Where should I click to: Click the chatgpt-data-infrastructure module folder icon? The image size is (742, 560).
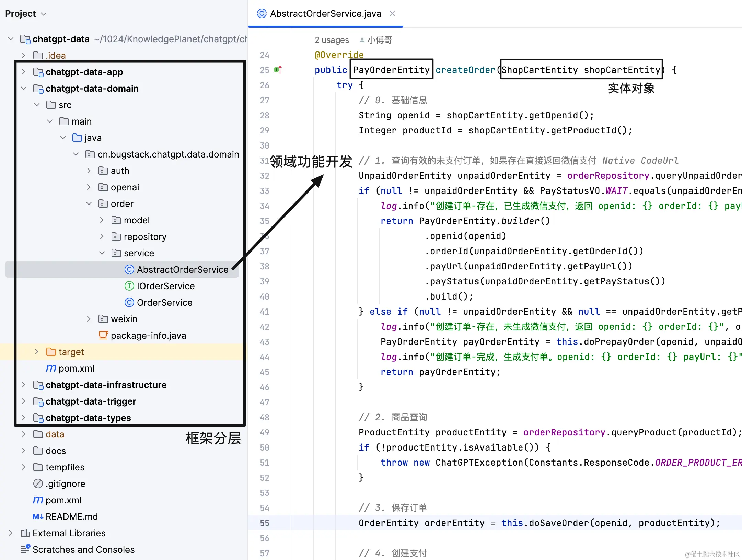[38, 385]
